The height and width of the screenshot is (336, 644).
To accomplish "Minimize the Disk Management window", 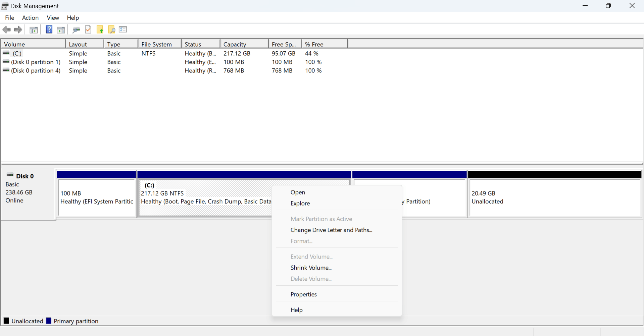I will pyautogui.click(x=585, y=6).
